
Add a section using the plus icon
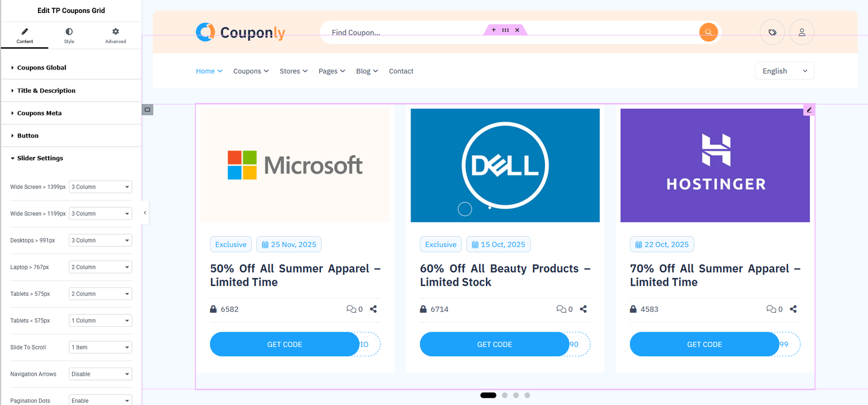tap(494, 30)
